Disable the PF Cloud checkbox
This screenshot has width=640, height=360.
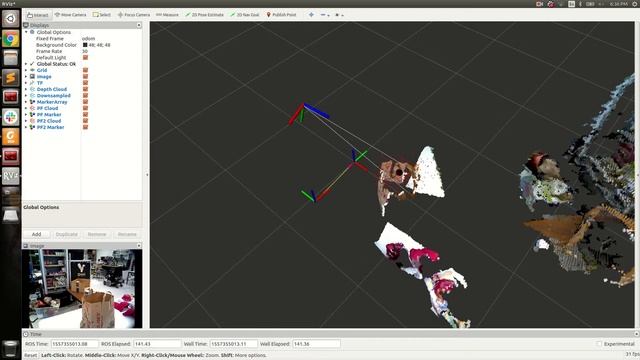85,108
